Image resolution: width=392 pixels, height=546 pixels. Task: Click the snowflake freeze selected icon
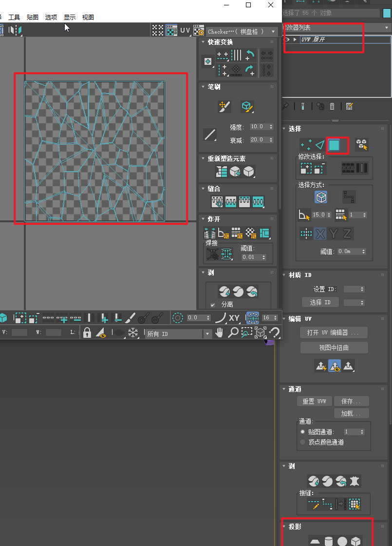[x=133, y=333]
